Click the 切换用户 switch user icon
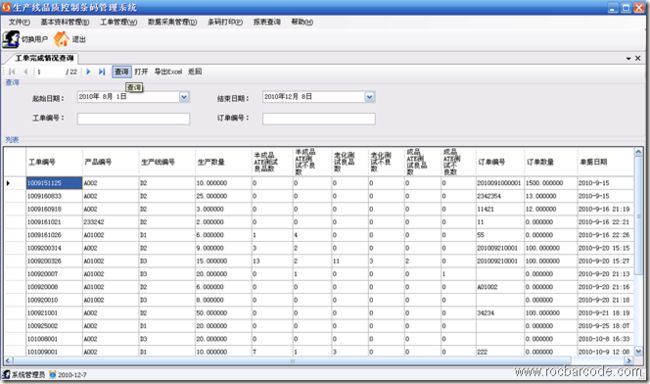 pyautogui.click(x=11, y=39)
